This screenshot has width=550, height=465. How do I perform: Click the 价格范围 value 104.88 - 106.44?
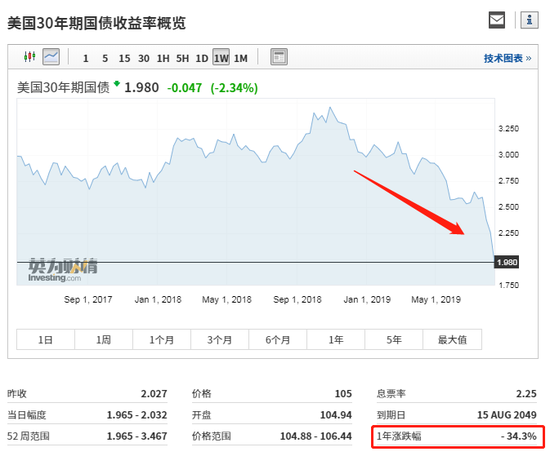coord(316,436)
